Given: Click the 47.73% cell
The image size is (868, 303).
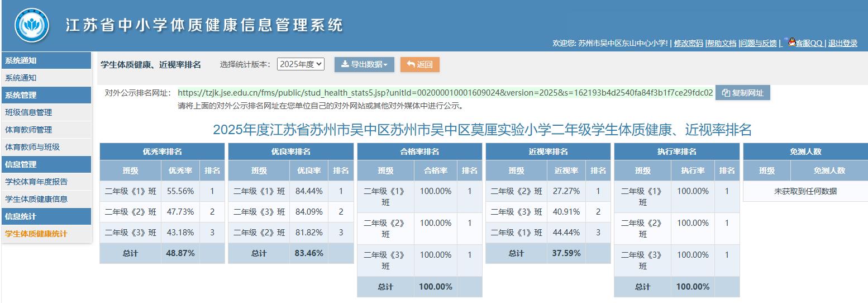Looking at the screenshot, I should pyautogui.click(x=180, y=212).
